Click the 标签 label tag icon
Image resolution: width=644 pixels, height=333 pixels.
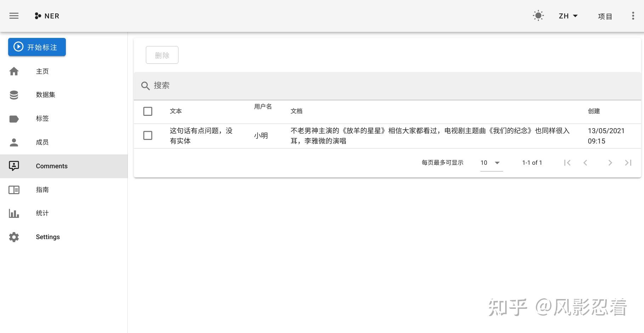(x=14, y=119)
